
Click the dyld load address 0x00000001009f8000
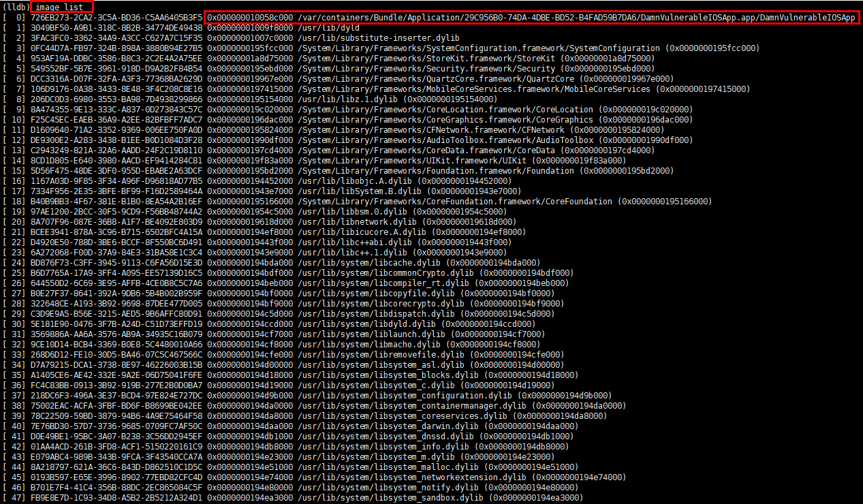pyautogui.click(x=250, y=27)
